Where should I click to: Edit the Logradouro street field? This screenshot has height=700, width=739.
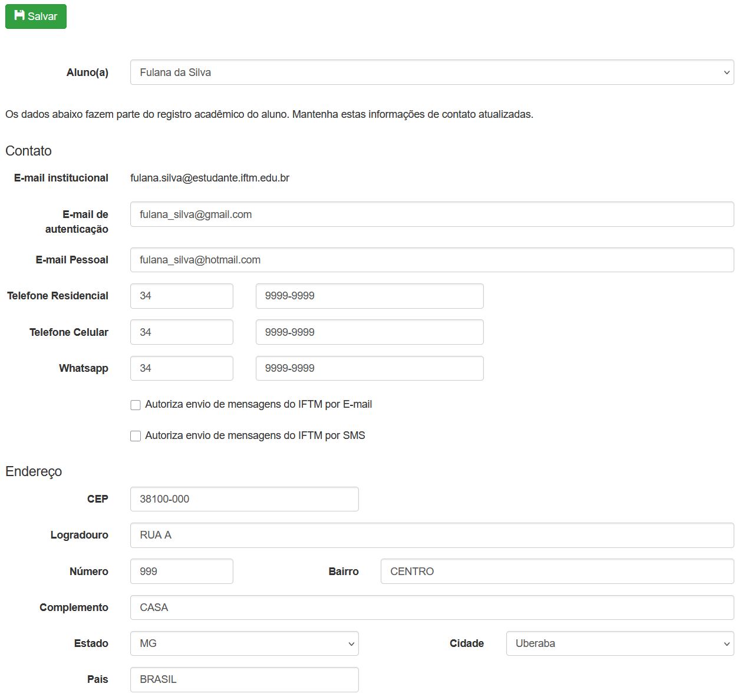tap(431, 535)
